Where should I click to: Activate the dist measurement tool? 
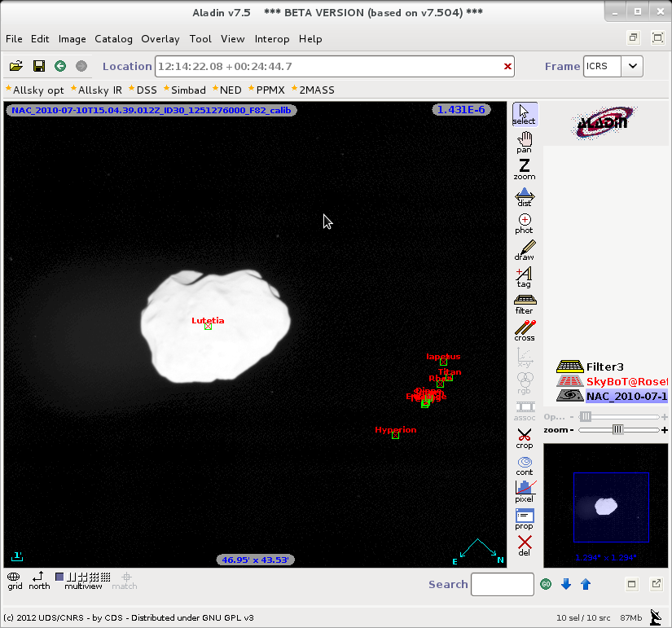click(x=525, y=196)
